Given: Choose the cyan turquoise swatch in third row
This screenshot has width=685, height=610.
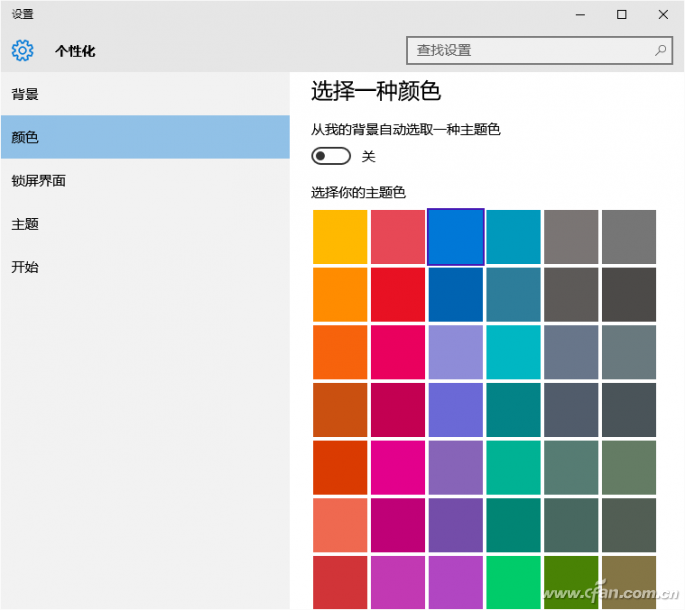Looking at the screenshot, I should click(513, 352).
